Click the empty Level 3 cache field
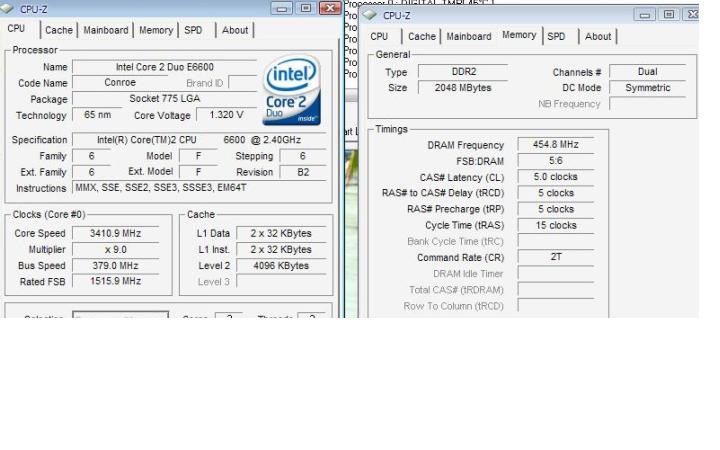Screen dimensions: 720x450 coord(281,281)
